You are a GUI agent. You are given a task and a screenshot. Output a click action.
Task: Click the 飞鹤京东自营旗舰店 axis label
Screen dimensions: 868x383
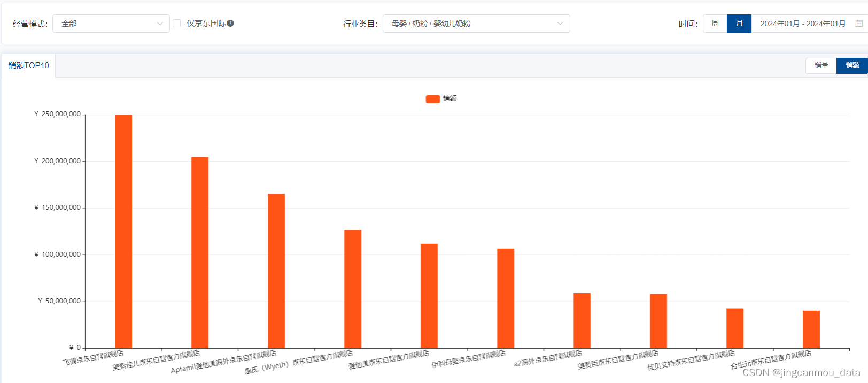pos(94,358)
